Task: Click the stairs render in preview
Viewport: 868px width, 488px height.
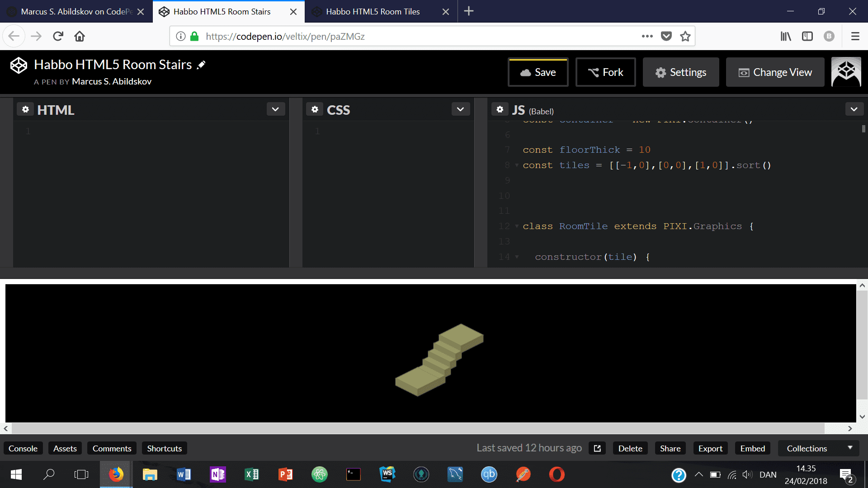Action: pos(439,360)
